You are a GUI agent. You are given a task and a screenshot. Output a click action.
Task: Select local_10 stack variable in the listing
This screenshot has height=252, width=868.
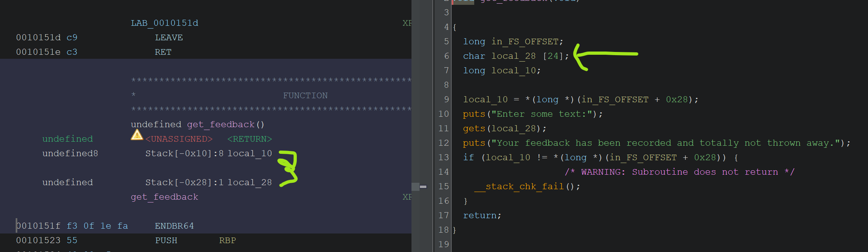(249, 153)
